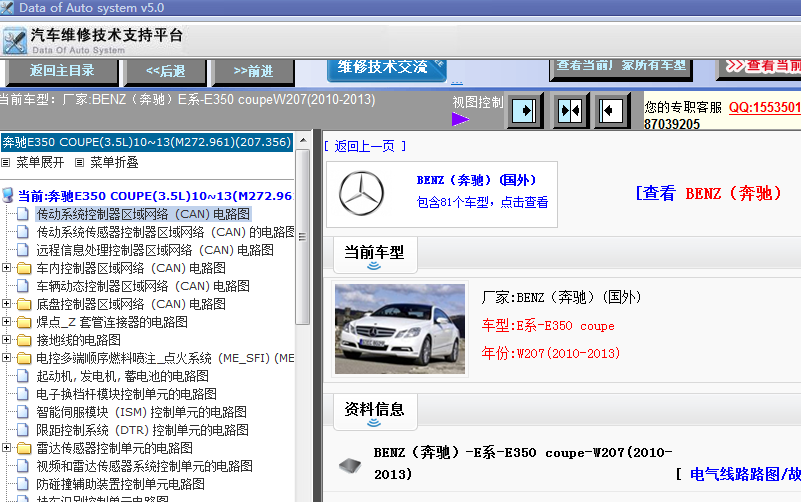
Task: Click the tree panel scrollbar up arrow
Action: (x=303, y=139)
